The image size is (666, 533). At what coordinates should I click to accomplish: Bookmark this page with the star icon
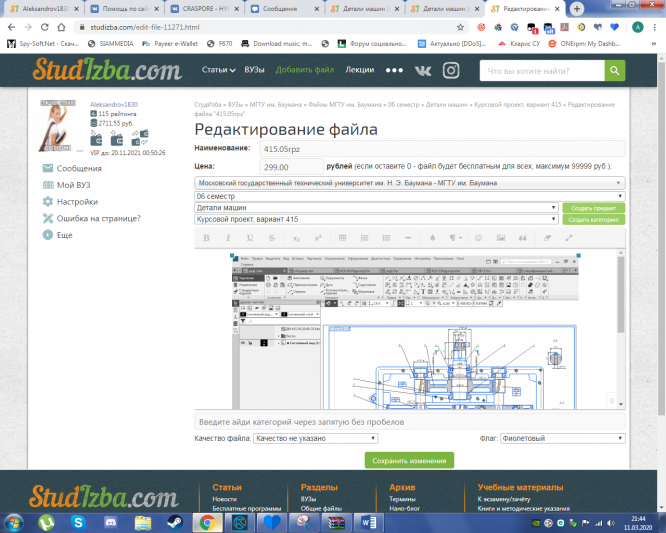click(460, 27)
